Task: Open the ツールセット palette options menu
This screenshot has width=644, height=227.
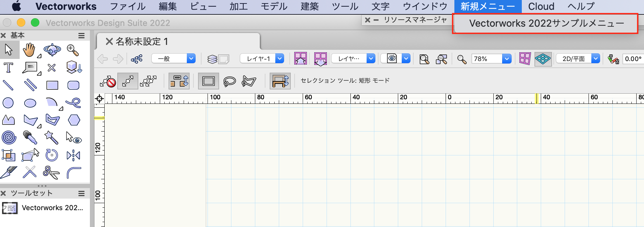Action: coord(81,193)
